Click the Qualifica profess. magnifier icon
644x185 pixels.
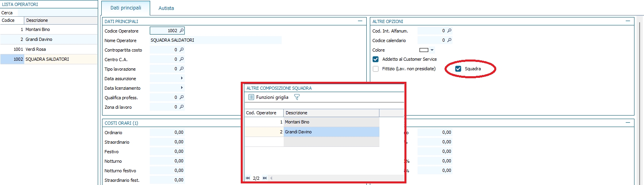tap(182, 97)
